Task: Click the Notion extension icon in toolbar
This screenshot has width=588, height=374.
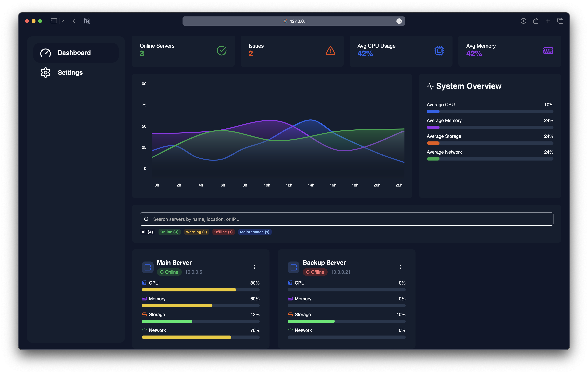Action: click(x=87, y=21)
